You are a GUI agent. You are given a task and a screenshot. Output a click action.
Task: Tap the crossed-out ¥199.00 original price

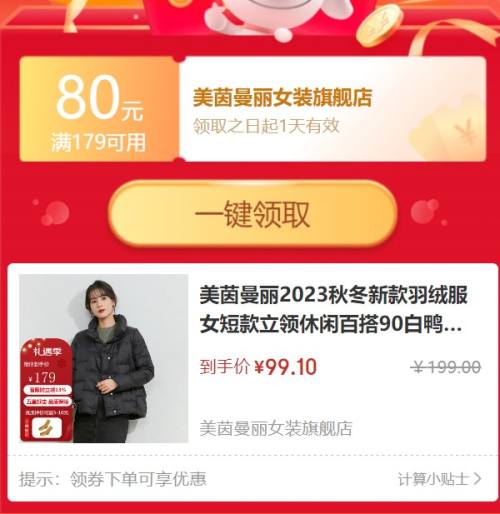point(446,367)
